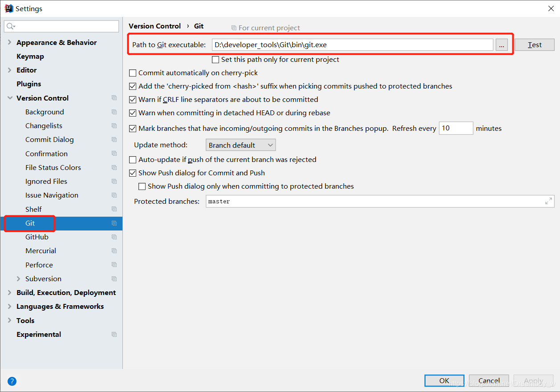Click Version Control breadcrumb link
Viewport: 560px width, 392px height.
155,26
